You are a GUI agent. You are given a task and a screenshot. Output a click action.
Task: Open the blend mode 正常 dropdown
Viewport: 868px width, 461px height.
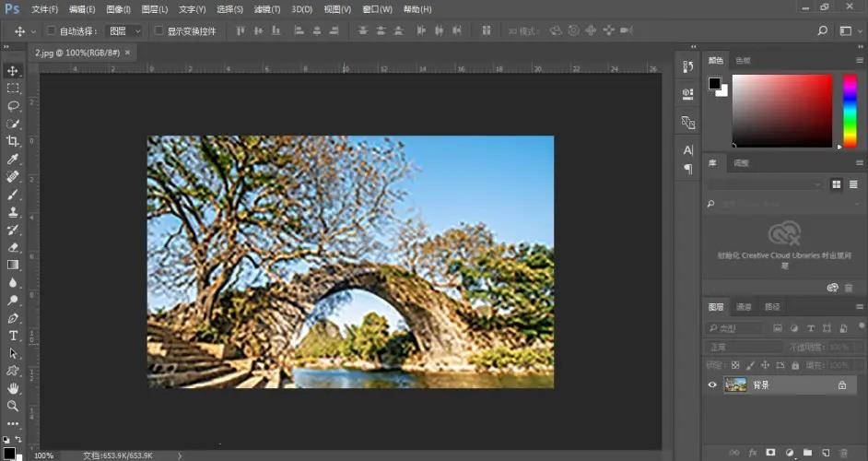(x=745, y=347)
